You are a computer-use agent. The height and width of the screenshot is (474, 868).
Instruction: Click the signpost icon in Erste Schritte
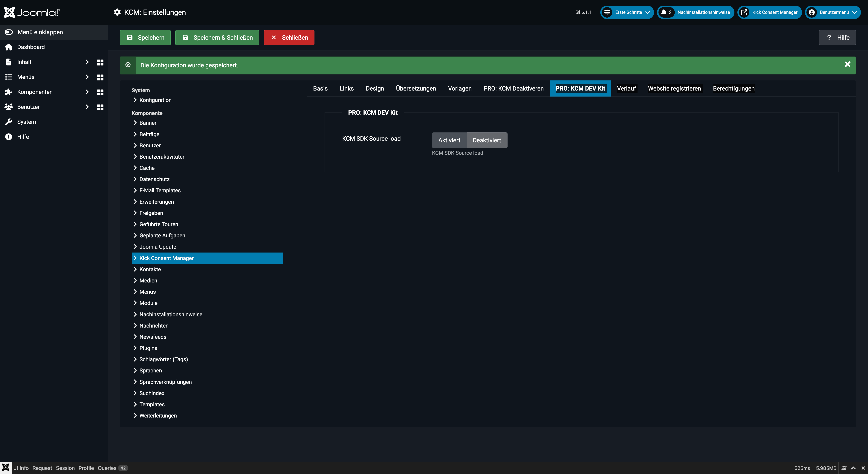(x=607, y=12)
